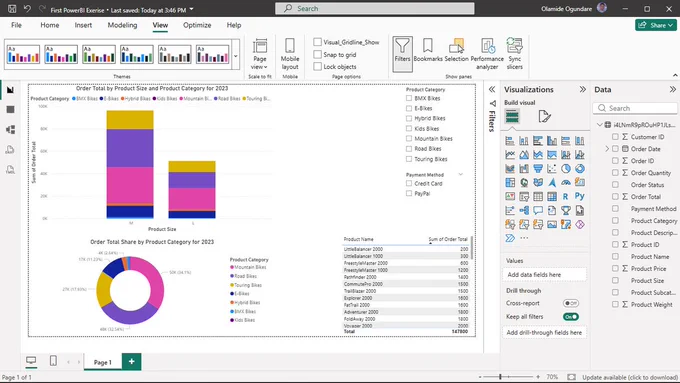Switch to the Home ribbon tab
This screenshot has width=680, height=383.
click(50, 25)
